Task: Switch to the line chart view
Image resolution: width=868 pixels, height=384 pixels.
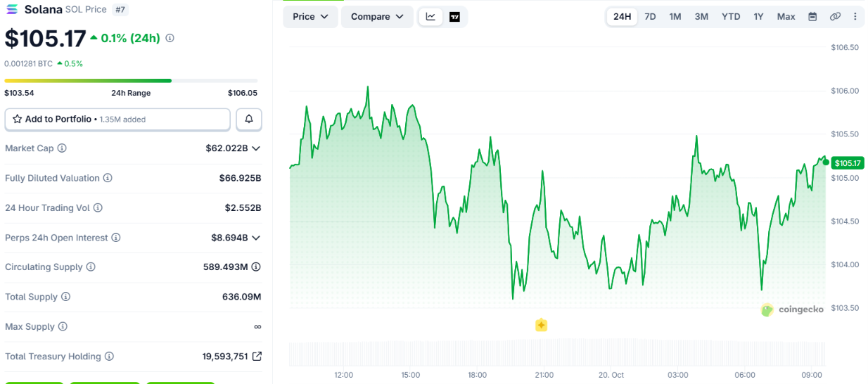Action: point(430,16)
